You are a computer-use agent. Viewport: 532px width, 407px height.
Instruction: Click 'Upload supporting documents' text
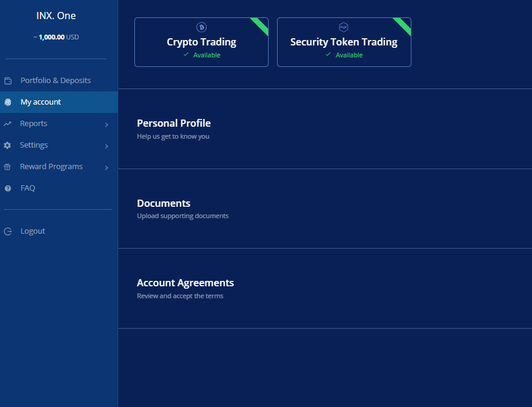pyautogui.click(x=183, y=216)
